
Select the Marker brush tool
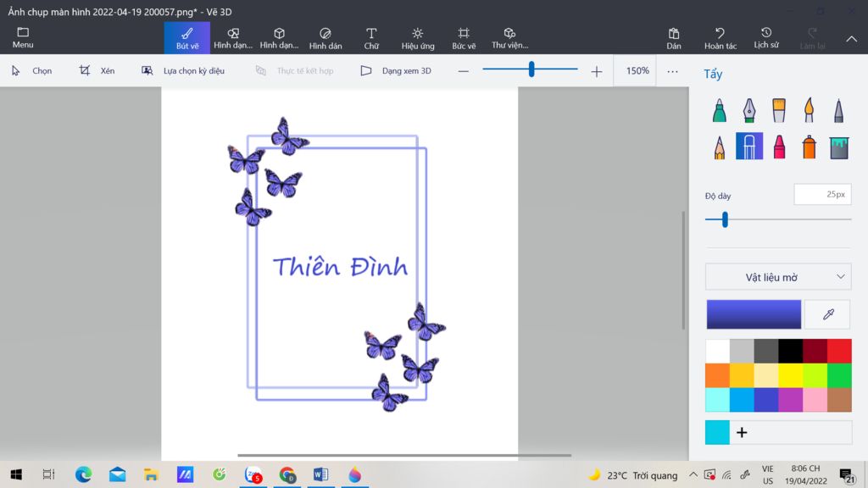pyautogui.click(x=719, y=110)
